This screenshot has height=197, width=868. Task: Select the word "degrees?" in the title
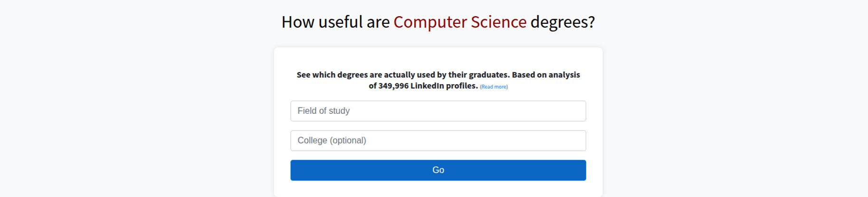[563, 22]
